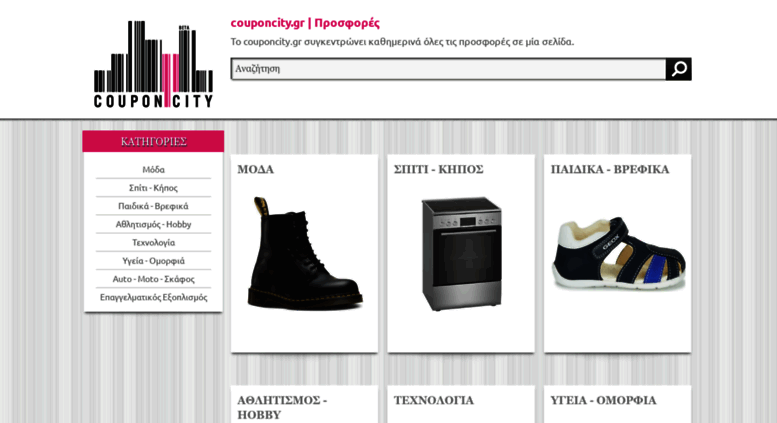Click the kids sandal product image
The width and height of the screenshot is (777, 423).
click(x=618, y=254)
